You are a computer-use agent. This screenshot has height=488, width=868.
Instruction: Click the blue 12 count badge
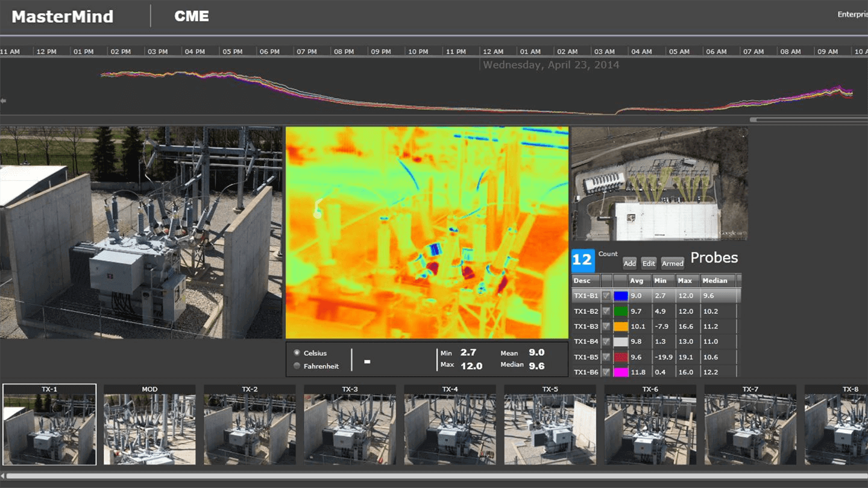coord(583,260)
